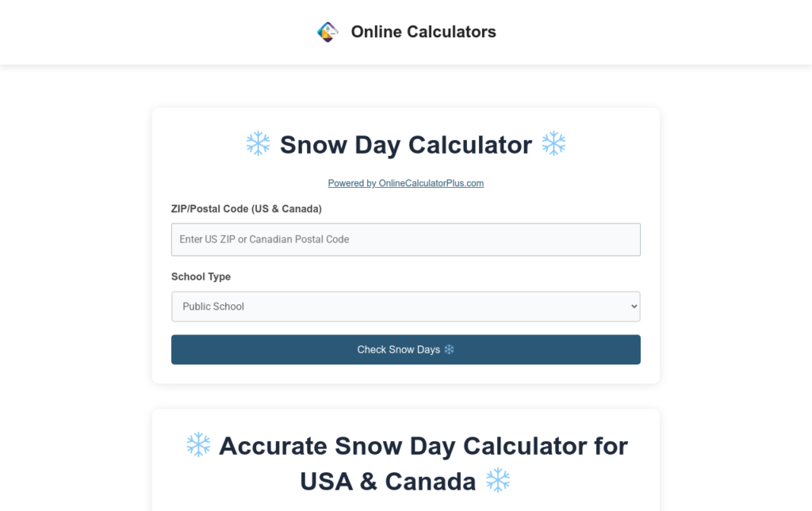Viewport: 812px width, 511px height.
Task: Click the Snow Day Calculator title text
Action: point(406,144)
